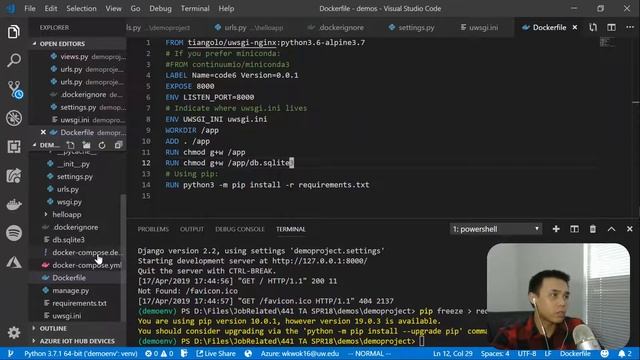Screen dimensions: 640x360
Task: Close Dockerfile in Open Editors list
Action: point(43,132)
